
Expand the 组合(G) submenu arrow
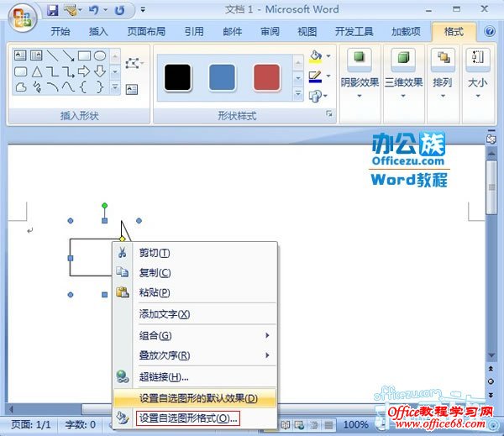(x=267, y=335)
